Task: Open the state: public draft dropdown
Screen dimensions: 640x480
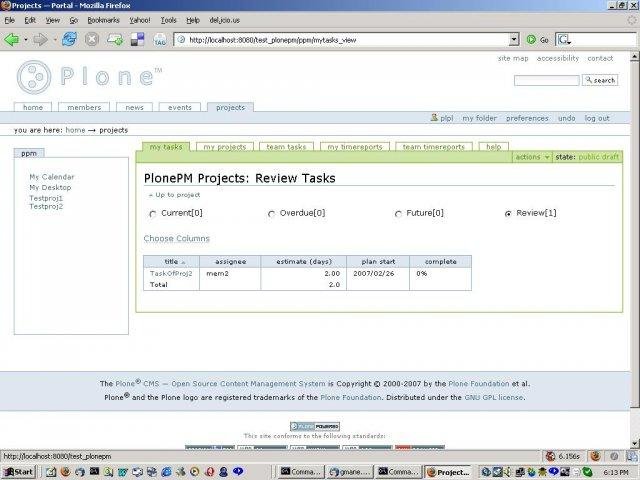Action: click(587, 157)
